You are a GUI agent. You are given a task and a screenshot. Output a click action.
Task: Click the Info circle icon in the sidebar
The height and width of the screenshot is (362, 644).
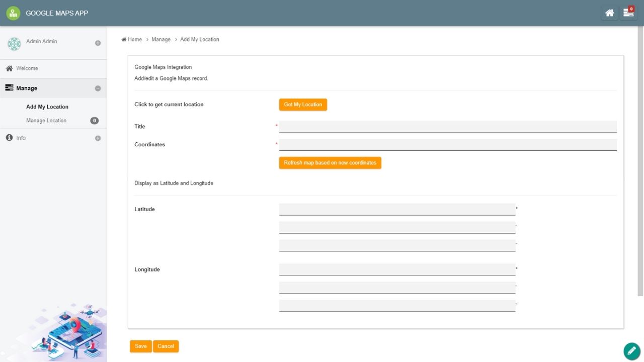[9, 138]
